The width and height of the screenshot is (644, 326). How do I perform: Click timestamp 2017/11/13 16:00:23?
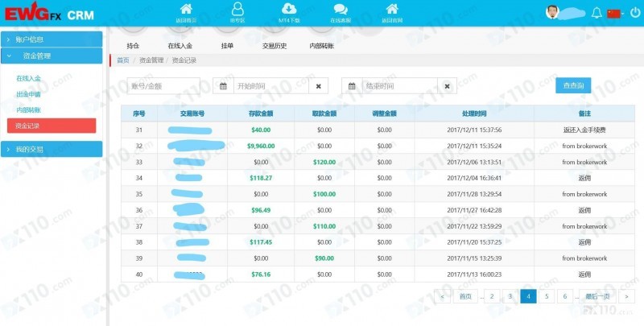pos(474,274)
